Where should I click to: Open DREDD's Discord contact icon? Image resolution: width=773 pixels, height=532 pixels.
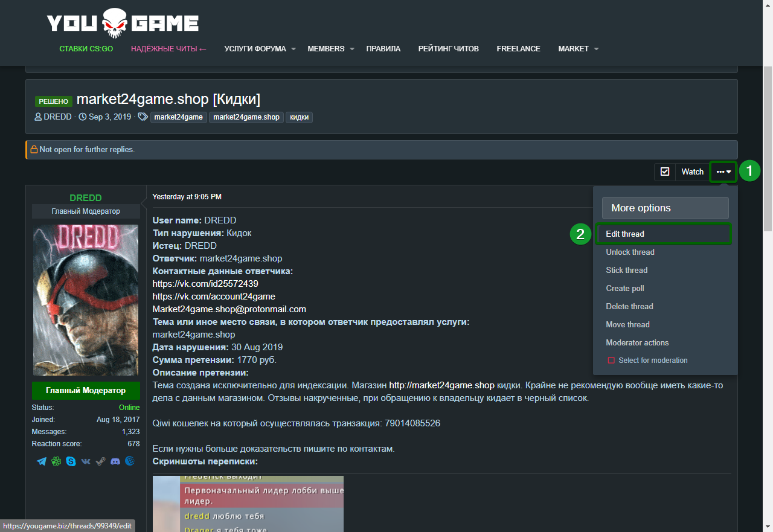click(x=115, y=461)
